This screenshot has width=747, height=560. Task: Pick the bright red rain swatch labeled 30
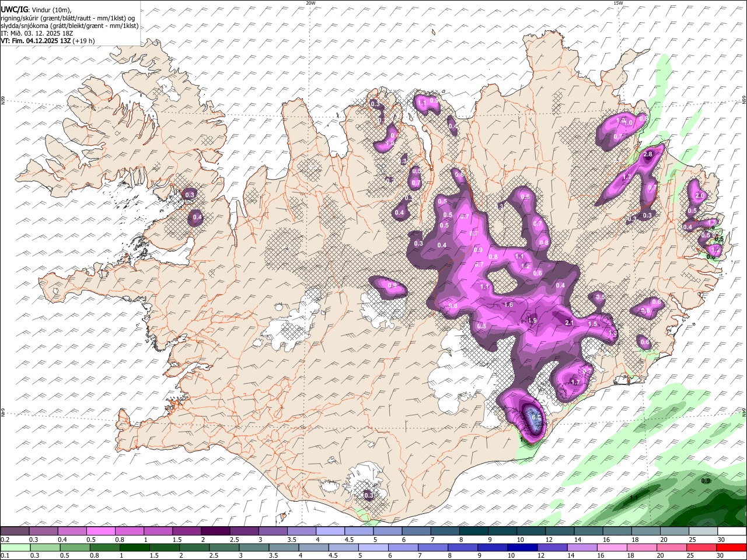click(x=731, y=548)
